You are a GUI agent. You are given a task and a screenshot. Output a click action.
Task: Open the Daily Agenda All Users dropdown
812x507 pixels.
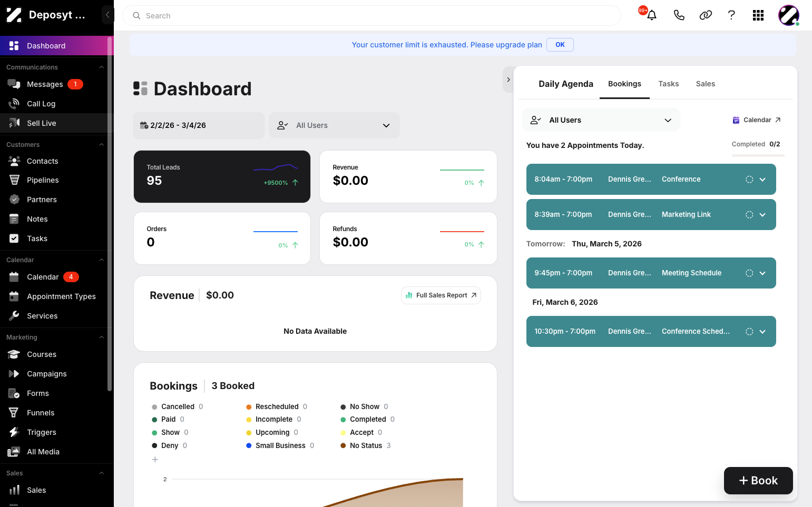pyautogui.click(x=601, y=120)
